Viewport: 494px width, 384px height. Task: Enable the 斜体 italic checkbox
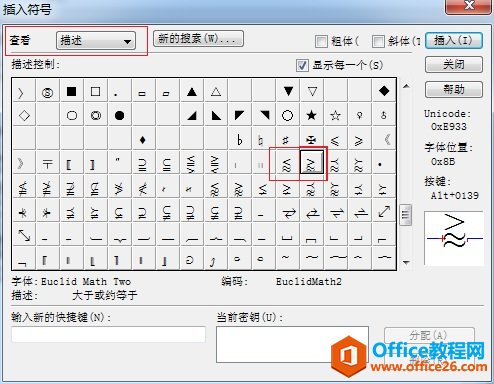[378, 41]
